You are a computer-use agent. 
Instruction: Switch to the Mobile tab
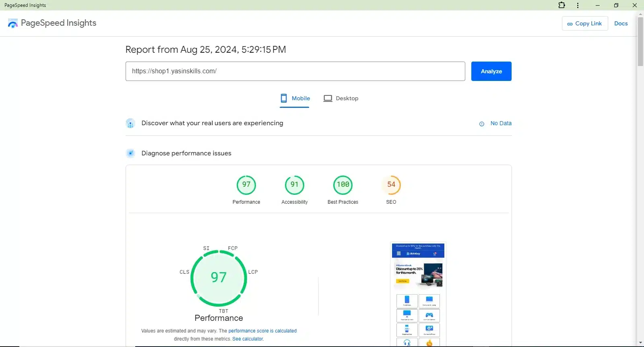pos(295,98)
